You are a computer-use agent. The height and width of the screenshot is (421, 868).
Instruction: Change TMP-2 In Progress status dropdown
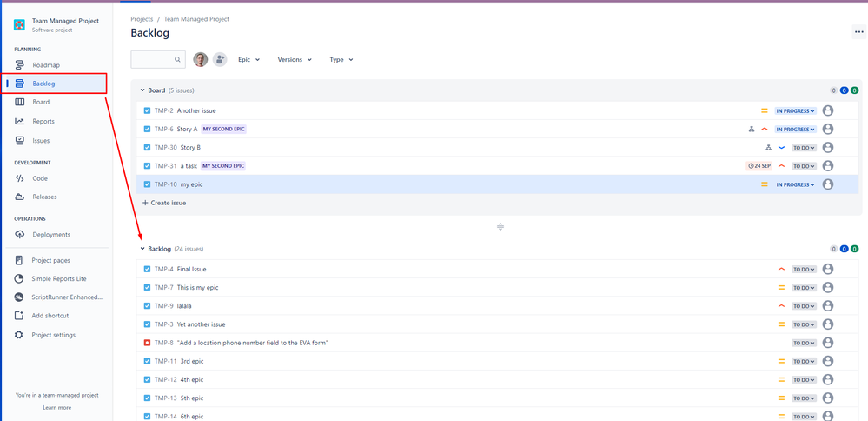(x=796, y=110)
